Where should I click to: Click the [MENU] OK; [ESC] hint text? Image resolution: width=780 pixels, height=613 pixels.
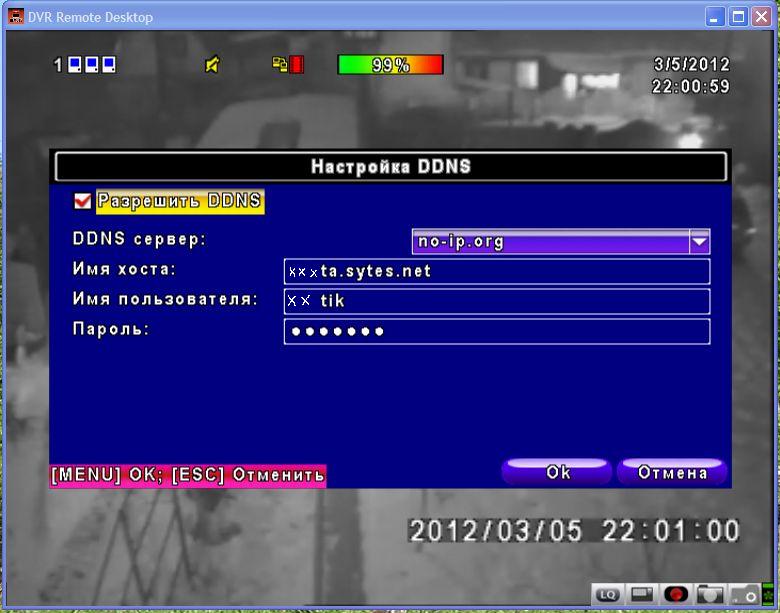tap(188, 475)
